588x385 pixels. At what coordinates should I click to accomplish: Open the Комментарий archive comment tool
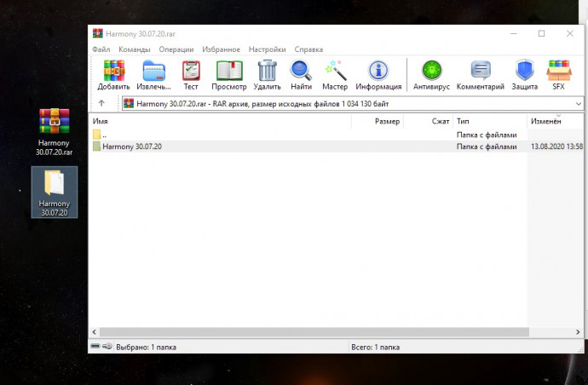point(481,75)
